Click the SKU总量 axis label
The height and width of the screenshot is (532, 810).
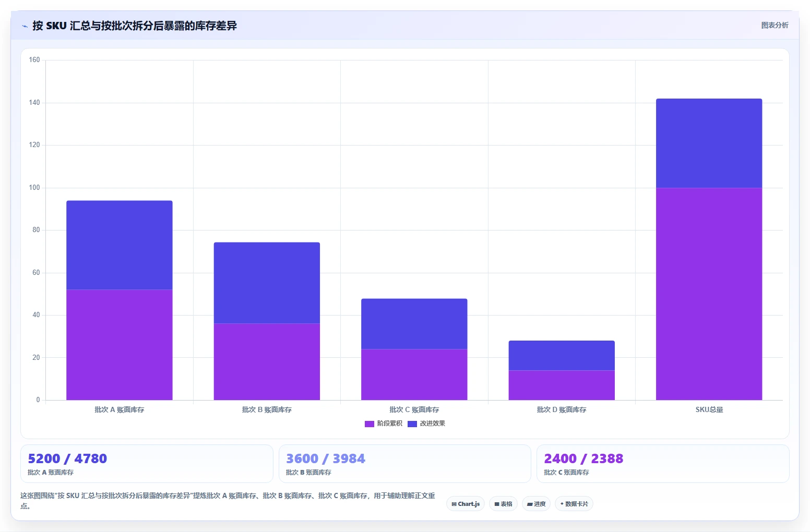pos(709,409)
